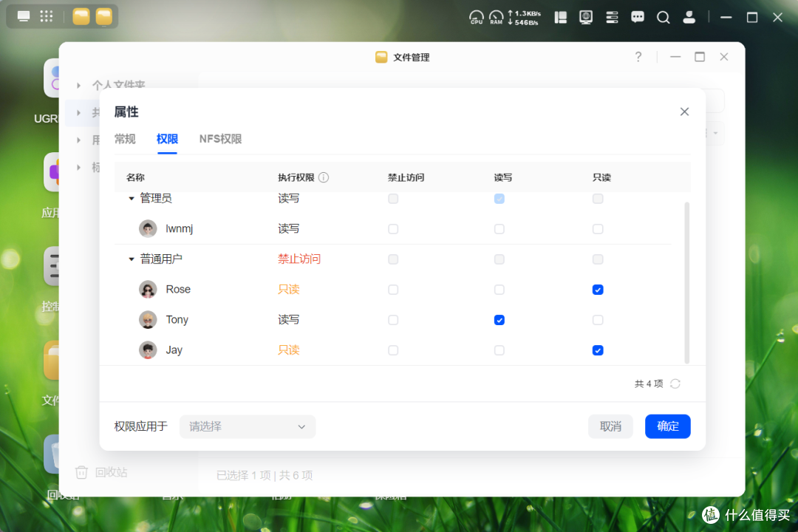Open the 回收站 trash icon in sidebar
The image size is (798, 532).
81,472
